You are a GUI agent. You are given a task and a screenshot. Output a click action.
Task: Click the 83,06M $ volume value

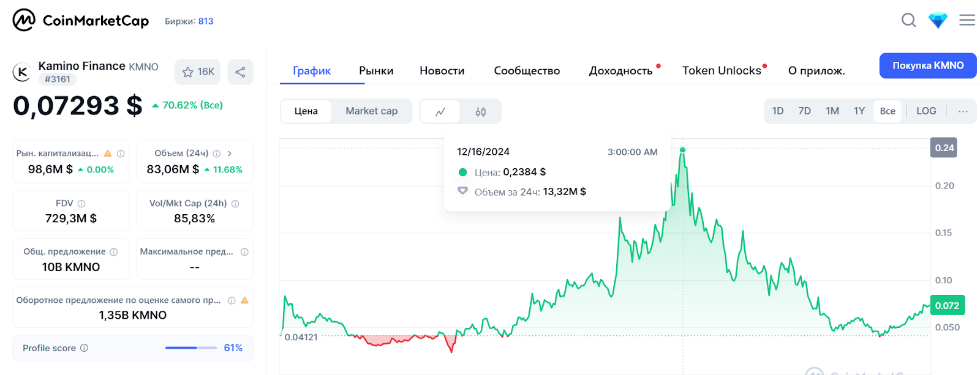point(173,169)
